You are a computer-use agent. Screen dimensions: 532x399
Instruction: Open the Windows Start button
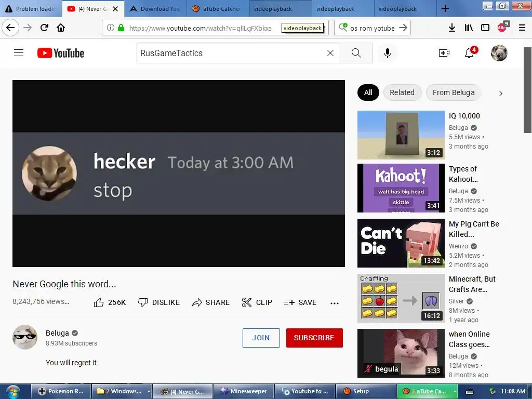[12, 392]
